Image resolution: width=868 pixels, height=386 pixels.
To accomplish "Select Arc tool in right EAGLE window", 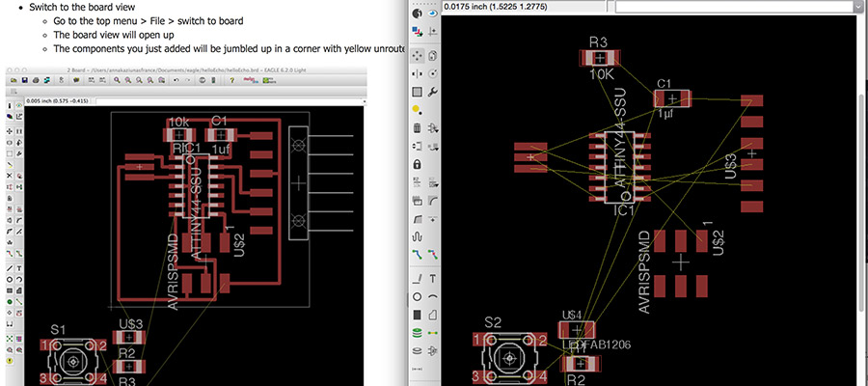I will [x=433, y=297].
